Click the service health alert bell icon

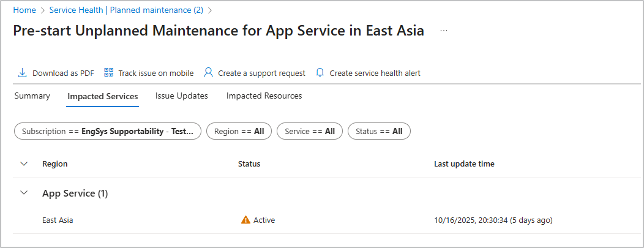320,73
